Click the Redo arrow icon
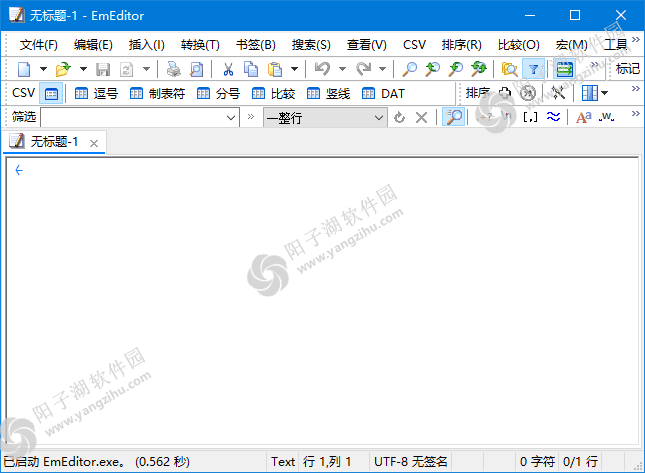Viewport: 645px width, 473px height. (x=363, y=69)
